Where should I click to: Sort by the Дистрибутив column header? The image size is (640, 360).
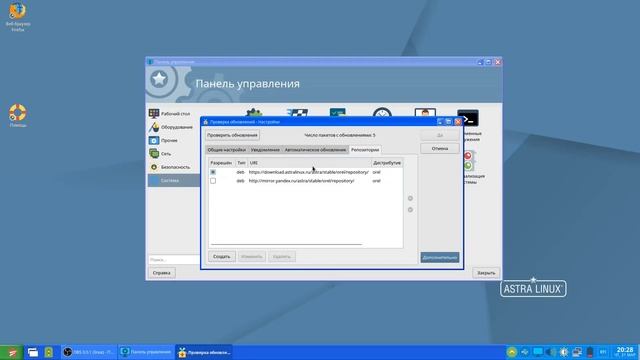(x=387, y=163)
